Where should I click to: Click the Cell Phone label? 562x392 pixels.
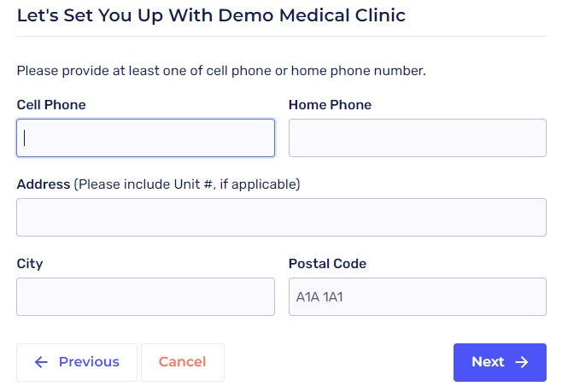51,105
